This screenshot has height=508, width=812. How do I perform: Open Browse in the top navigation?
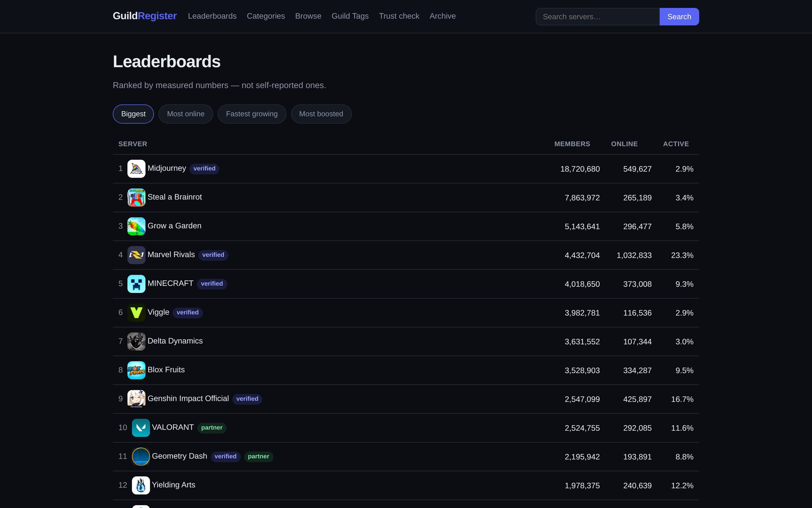click(308, 16)
